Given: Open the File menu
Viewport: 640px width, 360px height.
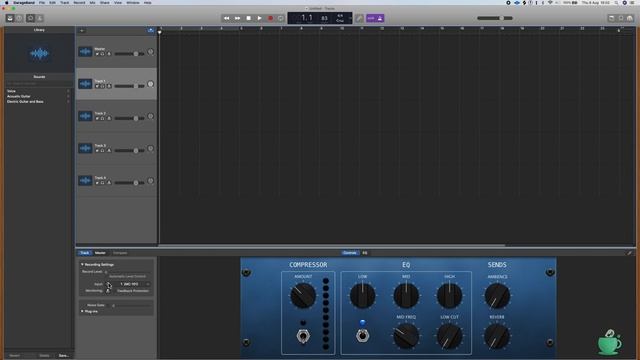Looking at the screenshot, I should click(x=42, y=2).
